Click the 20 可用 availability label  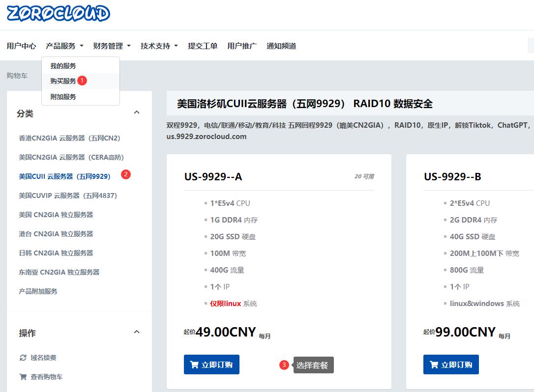point(364,177)
